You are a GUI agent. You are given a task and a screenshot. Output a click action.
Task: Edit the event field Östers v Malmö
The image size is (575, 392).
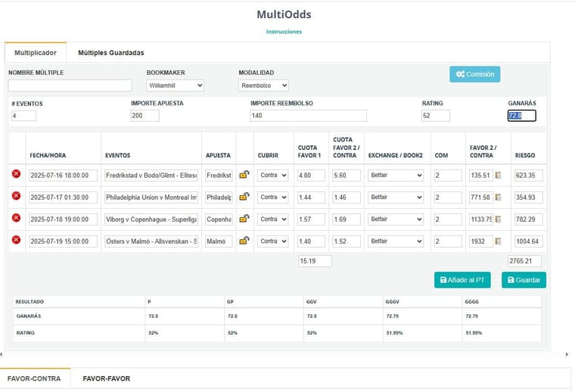coord(151,241)
